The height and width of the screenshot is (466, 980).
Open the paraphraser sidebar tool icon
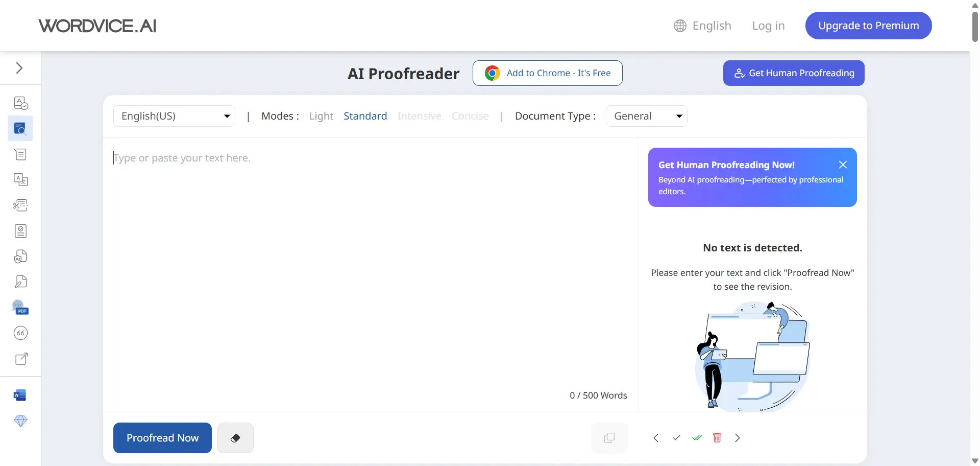(20, 154)
